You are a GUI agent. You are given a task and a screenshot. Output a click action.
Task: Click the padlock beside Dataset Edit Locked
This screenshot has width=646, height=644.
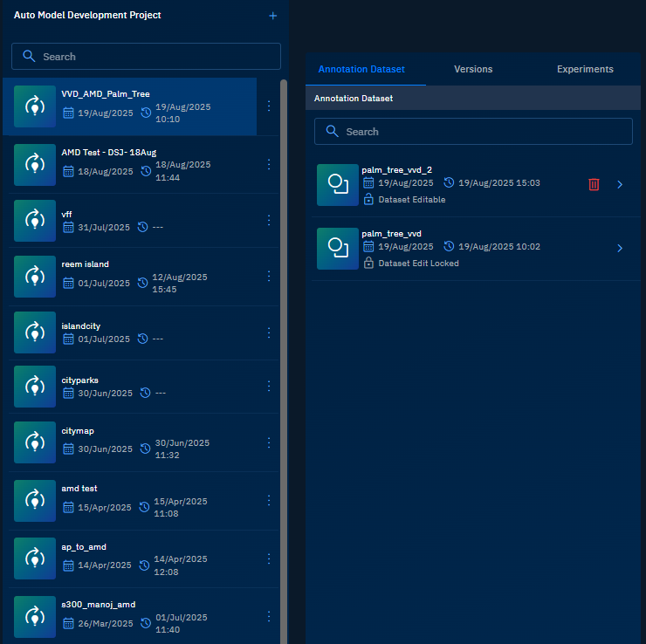coord(368,263)
